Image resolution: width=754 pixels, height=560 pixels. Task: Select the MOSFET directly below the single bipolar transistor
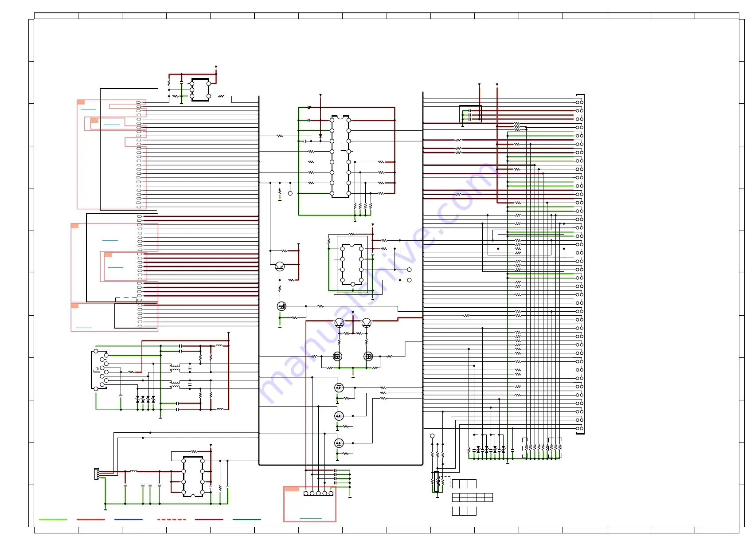281,306
